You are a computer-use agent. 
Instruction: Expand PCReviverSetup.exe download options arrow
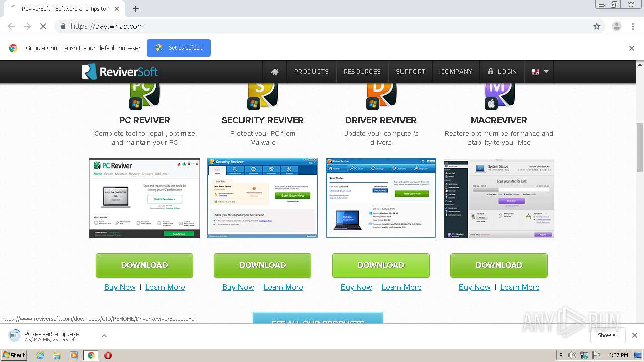pyautogui.click(x=104, y=336)
